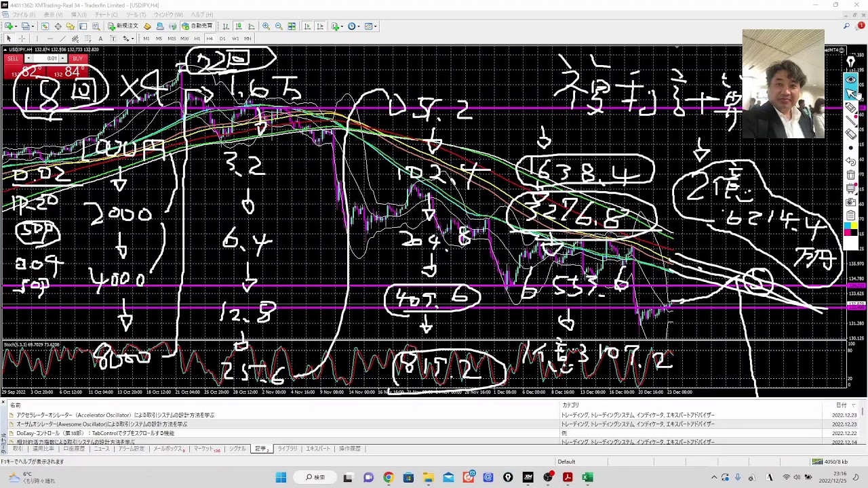Switch timeframe to M15

[x=172, y=39]
